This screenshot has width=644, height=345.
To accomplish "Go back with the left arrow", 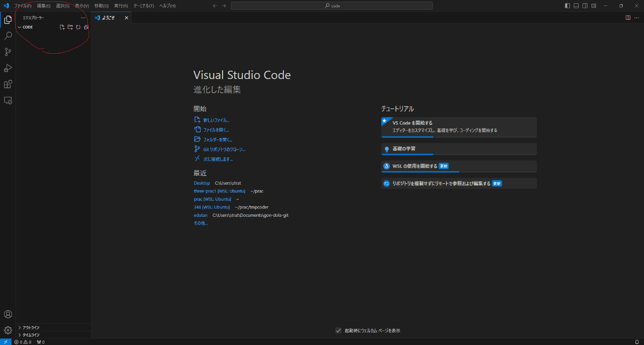I will 215,6.
